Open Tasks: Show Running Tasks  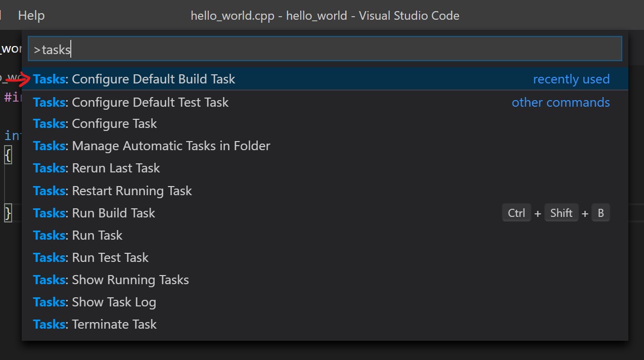pyautogui.click(x=111, y=280)
